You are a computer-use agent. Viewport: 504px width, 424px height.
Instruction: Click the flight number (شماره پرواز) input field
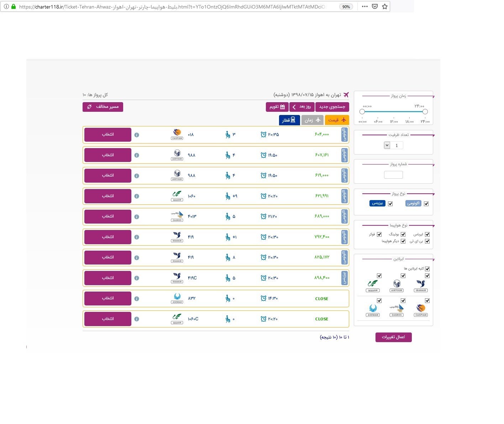(x=393, y=175)
